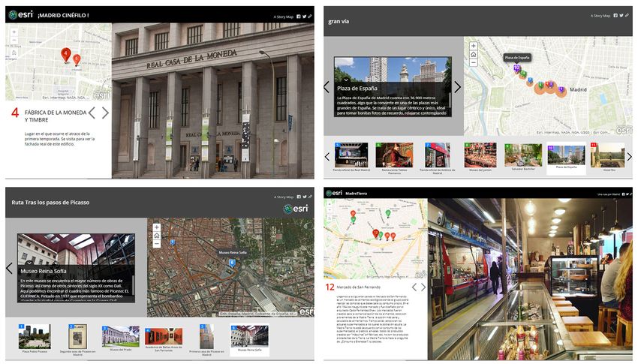Reset gran vía map to home extent
The height and width of the screenshot is (364, 638).
473,54
